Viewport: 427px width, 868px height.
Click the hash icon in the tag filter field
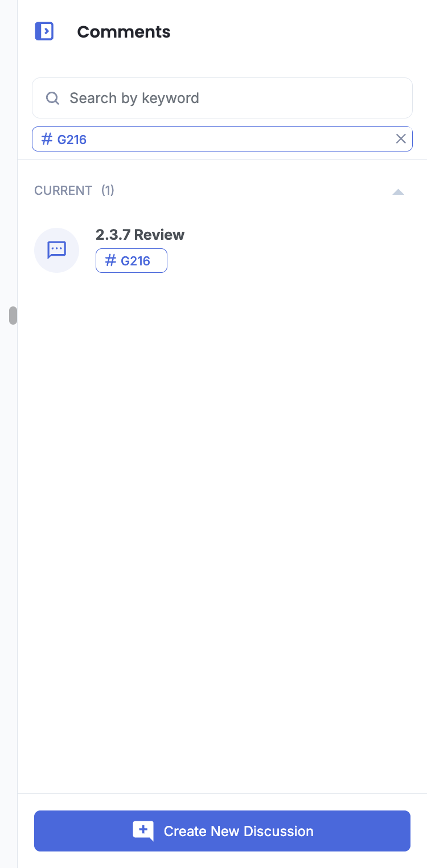[47, 139]
